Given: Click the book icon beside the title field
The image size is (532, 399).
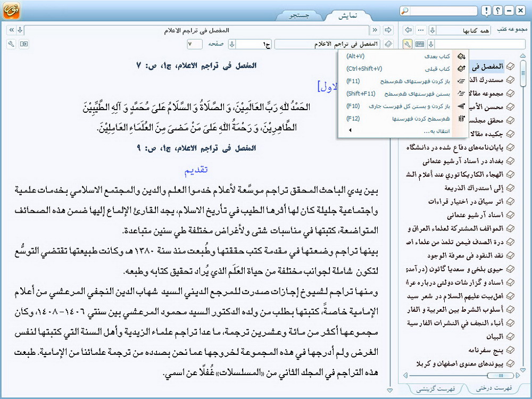Looking at the screenshot, I should coord(388,44).
